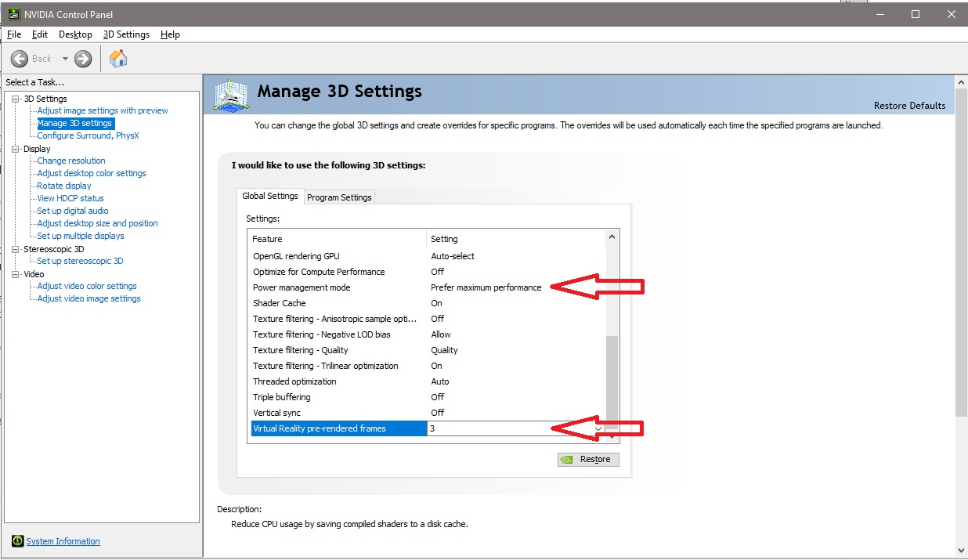Image resolution: width=968 pixels, height=560 pixels.
Task: Select the Shader Cache row
Action: coord(428,303)
